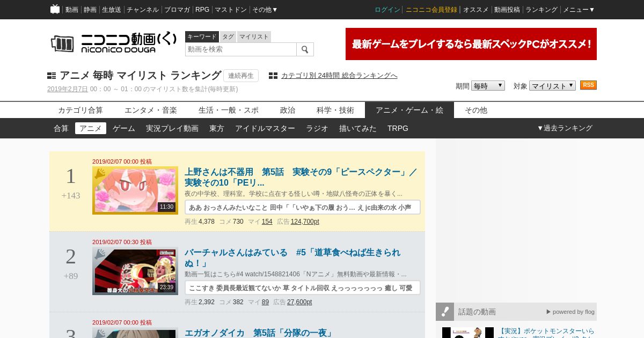Open チャンネル in top navigation

pos(143,10)
